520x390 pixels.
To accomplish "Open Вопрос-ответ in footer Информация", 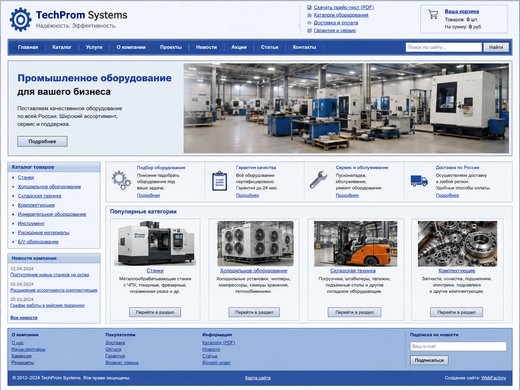I will point(216,363).
